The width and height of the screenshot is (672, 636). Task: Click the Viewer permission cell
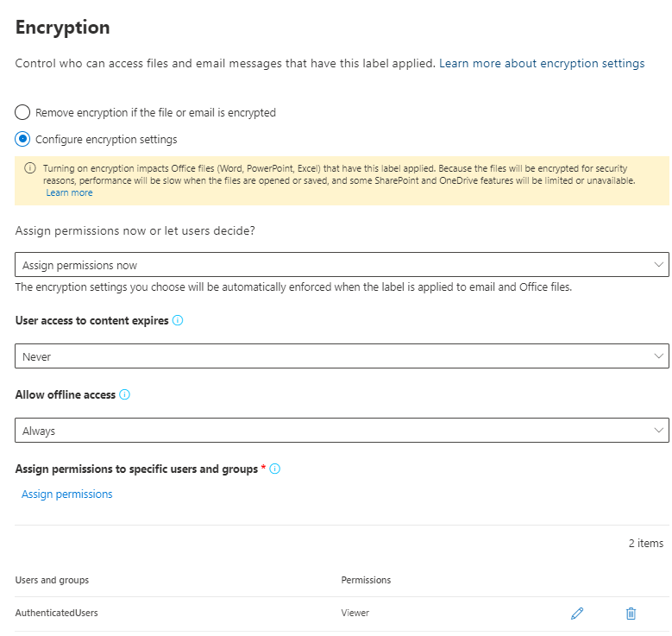[x=355, y=614]
